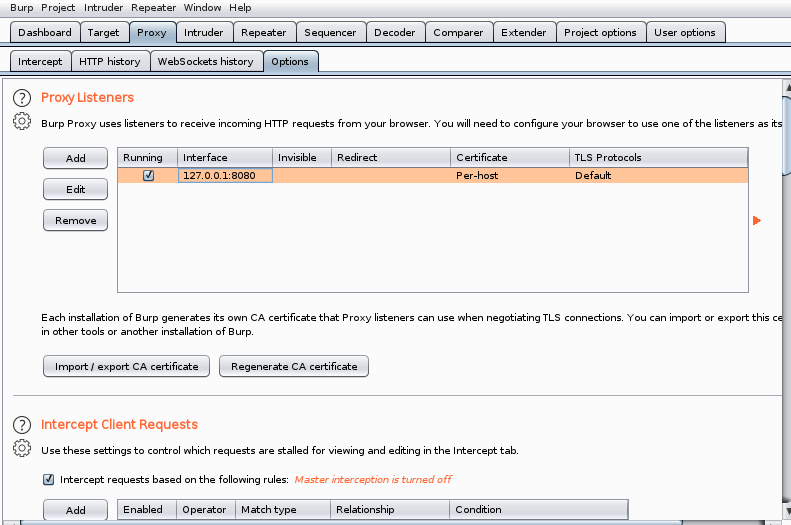Image resolution: width=791 pixels, height=525 pixels.
Task: Uncheck Running checkbox for 127.0.0.1:8080 listener
Action: point(148,176)
